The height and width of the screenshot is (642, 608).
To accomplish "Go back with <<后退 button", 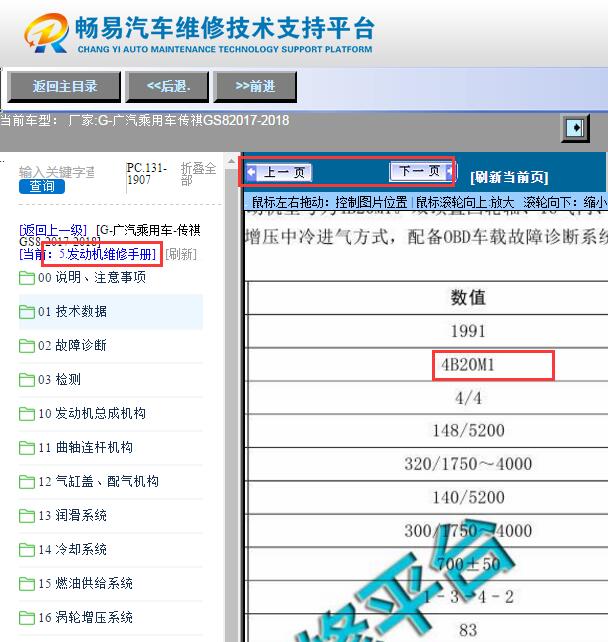I will point(167,87).
